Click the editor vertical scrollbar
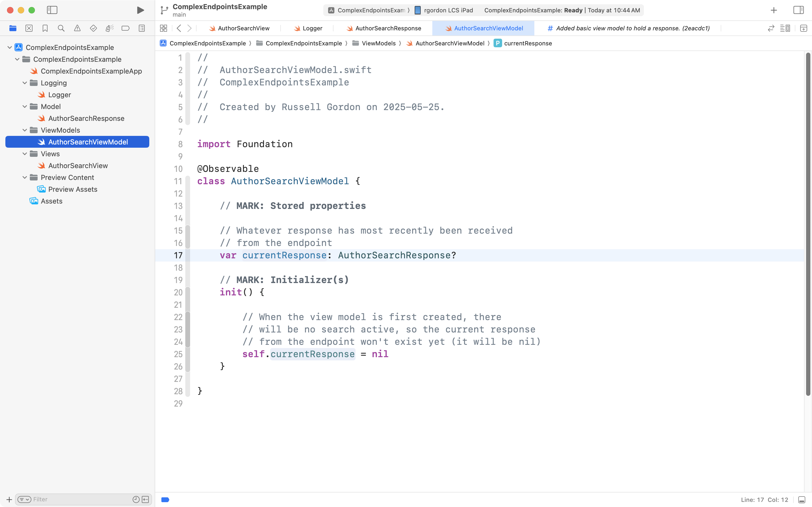The width and height of the screenshot is (812, 507). [808, 224]
